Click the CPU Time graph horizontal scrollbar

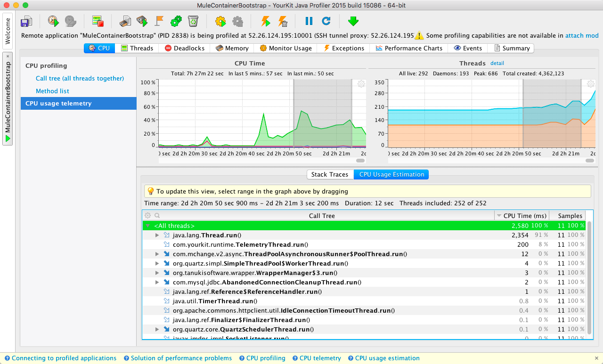[x=360, y=161]
